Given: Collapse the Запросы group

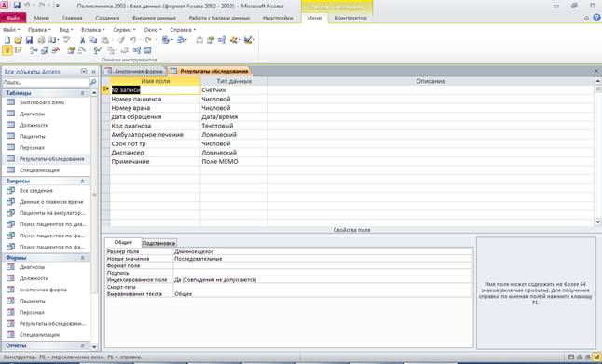Looking at the screenshot, I should point(82,181).
